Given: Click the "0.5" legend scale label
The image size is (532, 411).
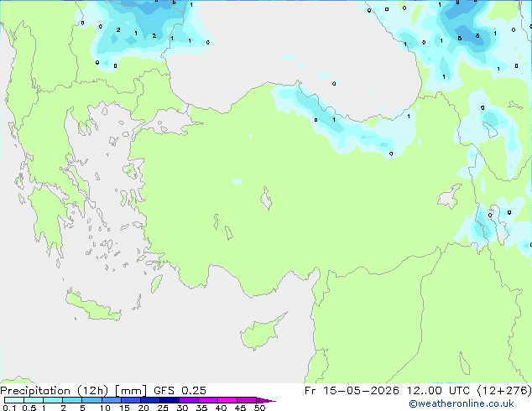Looking at the screenshot, I should [29, 408].
